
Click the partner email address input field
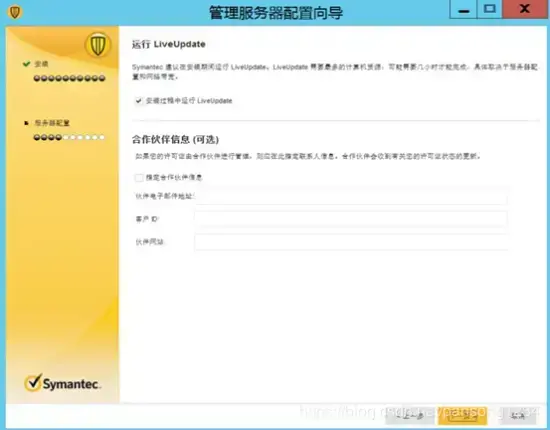(351, 196)
